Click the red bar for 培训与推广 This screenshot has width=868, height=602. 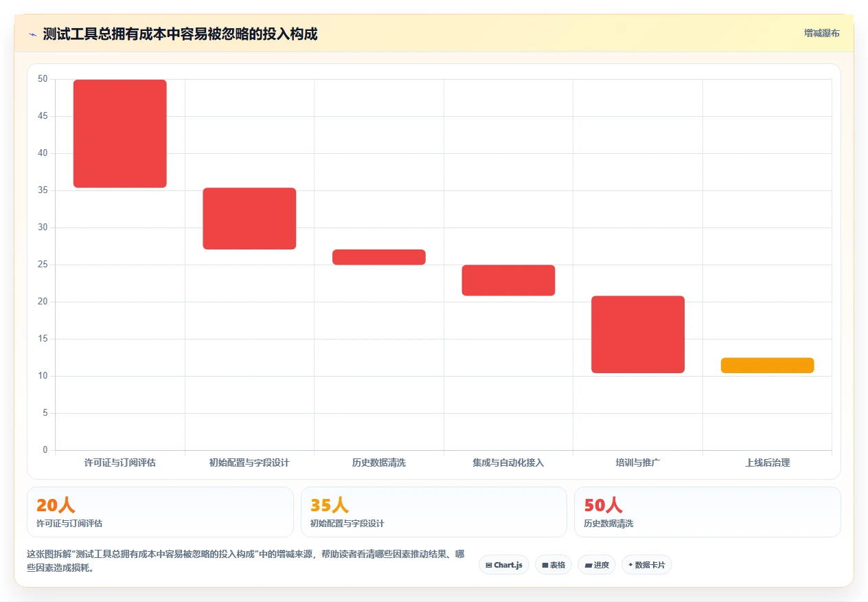[x=638, y=335]
